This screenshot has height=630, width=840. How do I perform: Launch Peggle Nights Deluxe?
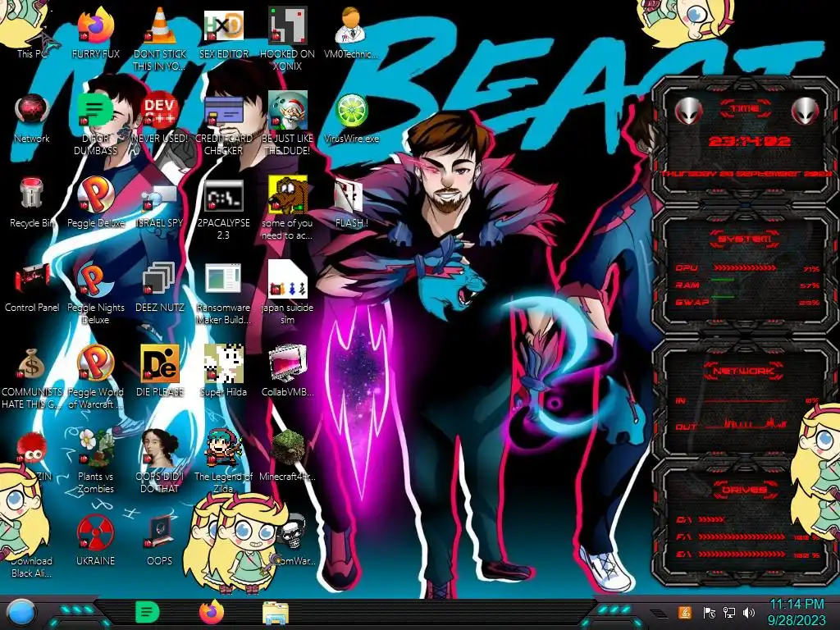[95, 294]
